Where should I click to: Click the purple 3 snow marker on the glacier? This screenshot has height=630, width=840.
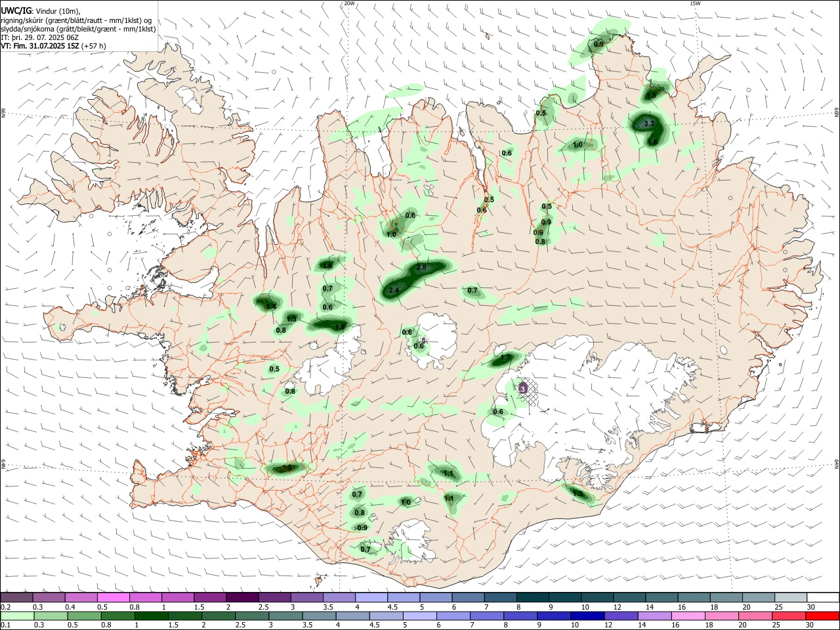point(522,388)
